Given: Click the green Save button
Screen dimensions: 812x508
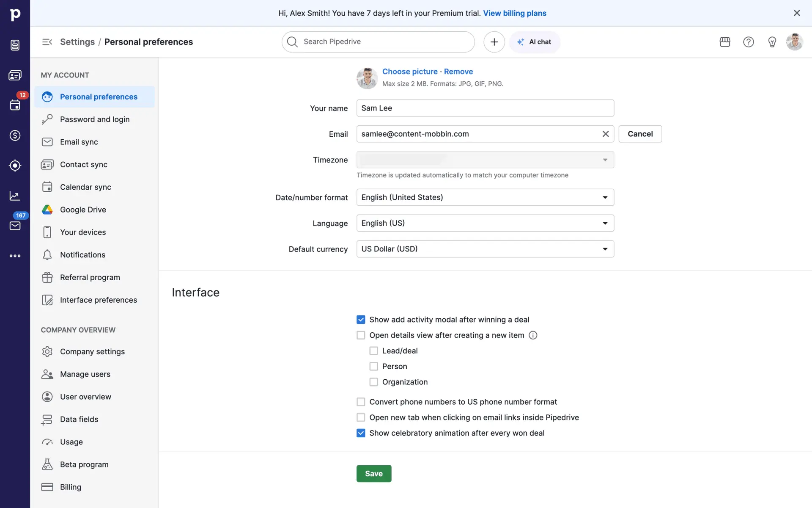Looking at the screenshot, I should click(374, 474).
